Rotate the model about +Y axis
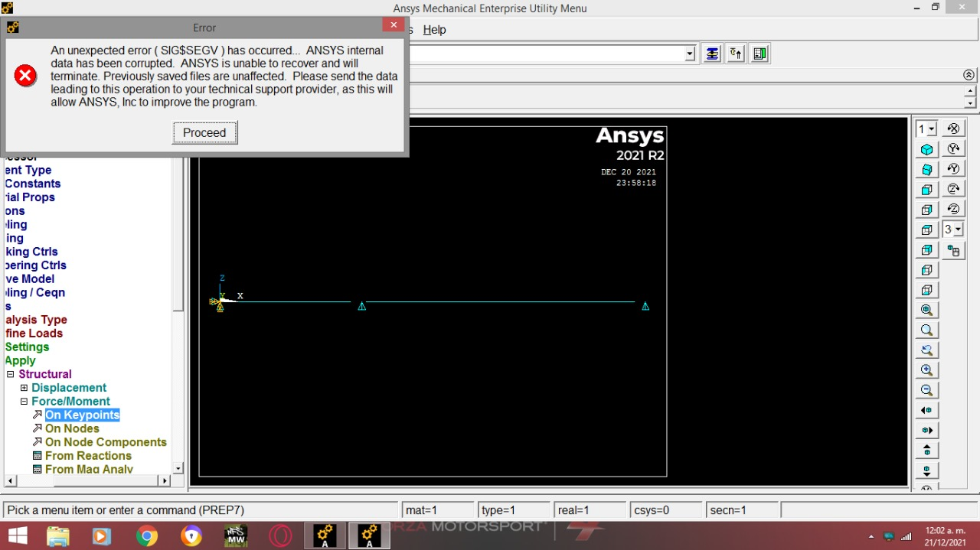This screenshot has height=550, width=980. pyautogui.click(x=953, y=149)
